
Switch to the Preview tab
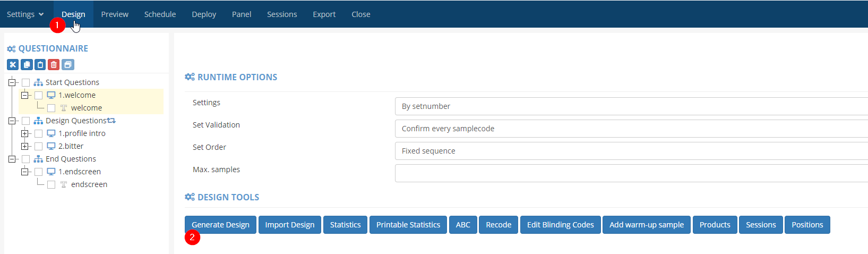(115, 14)
